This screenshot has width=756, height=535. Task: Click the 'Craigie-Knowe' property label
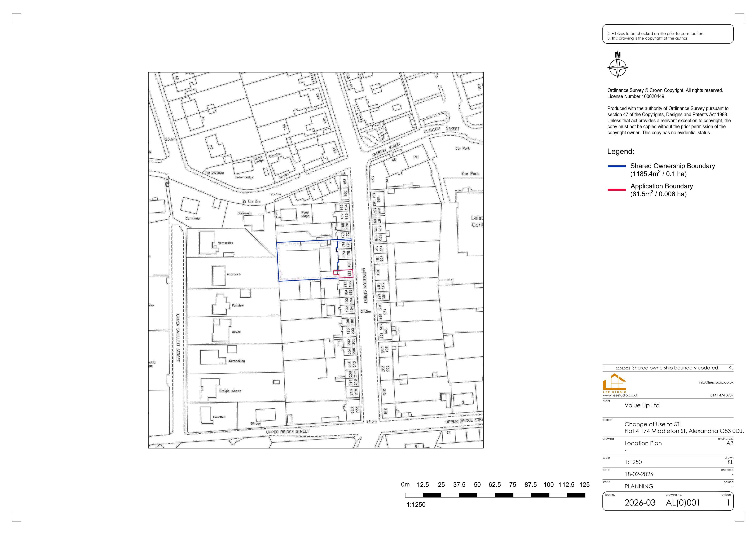[x=230, y=391]
